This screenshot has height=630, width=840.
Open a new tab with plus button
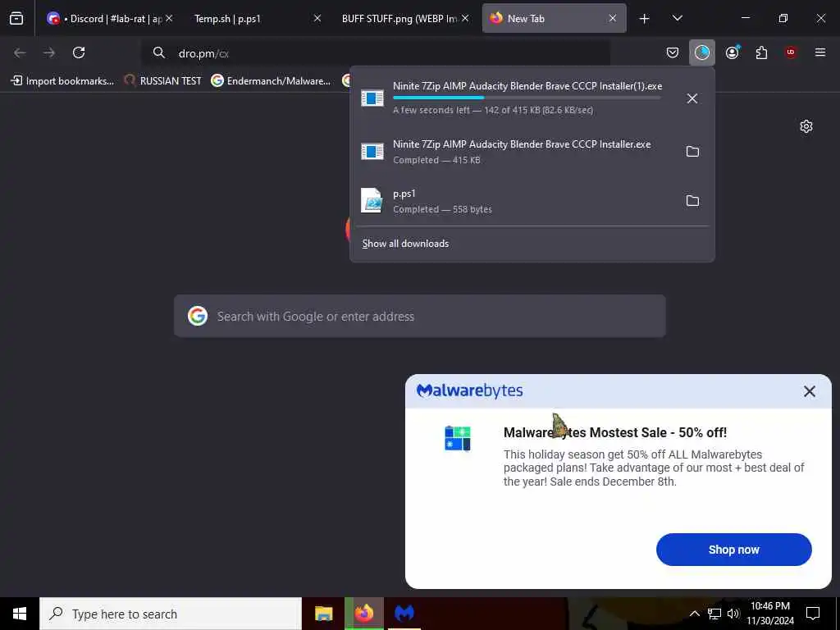645,19
